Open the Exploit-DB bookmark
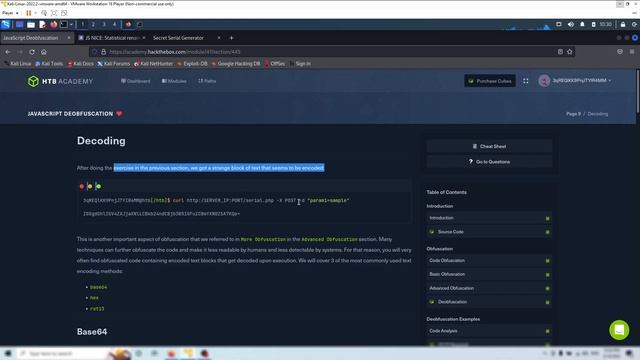 pos(192,64)
